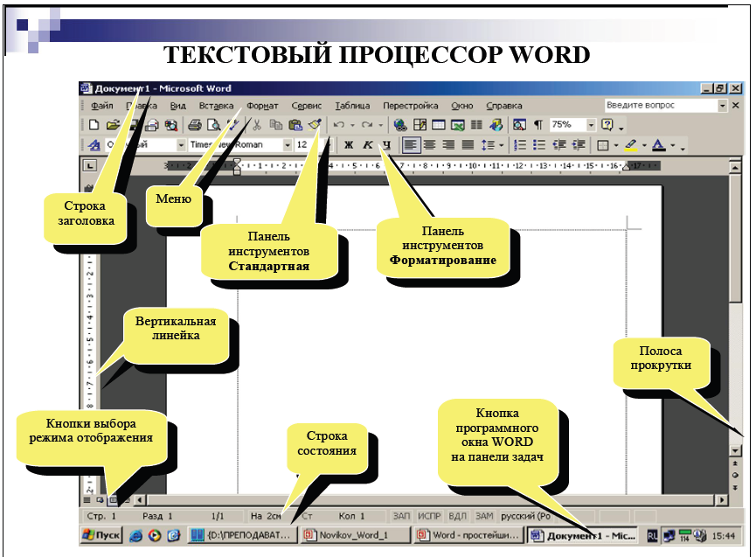Open Tables and Borders toolbar
This screenshot has height=557, width=756.
coord(420,125)
